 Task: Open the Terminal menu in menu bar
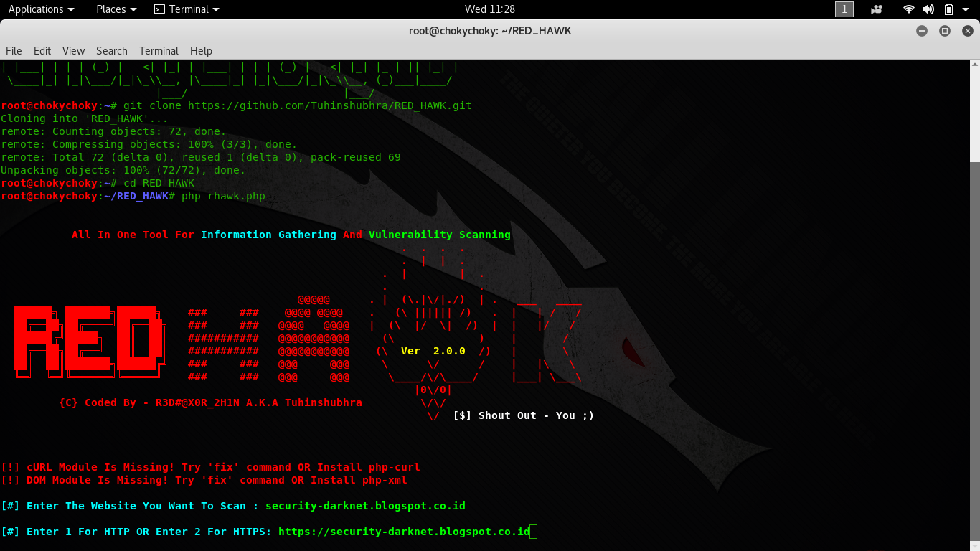coord(159,50)
